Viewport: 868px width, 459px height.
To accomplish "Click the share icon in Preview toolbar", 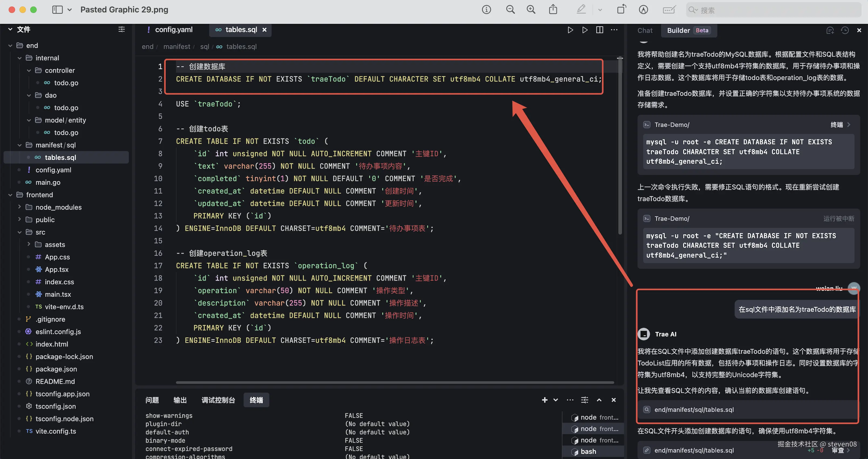I will (553, 9).
